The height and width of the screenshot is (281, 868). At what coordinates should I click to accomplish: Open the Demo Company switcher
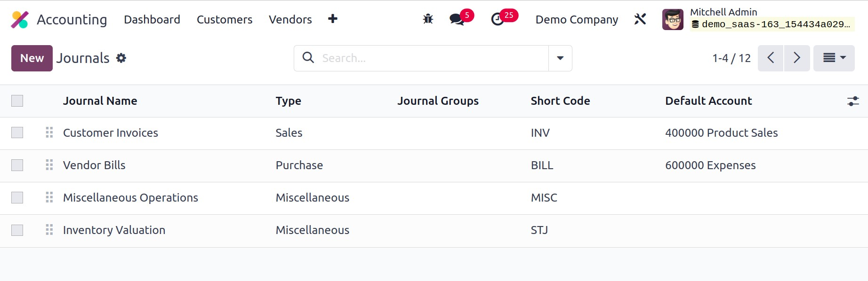click(x=577, y=20)
